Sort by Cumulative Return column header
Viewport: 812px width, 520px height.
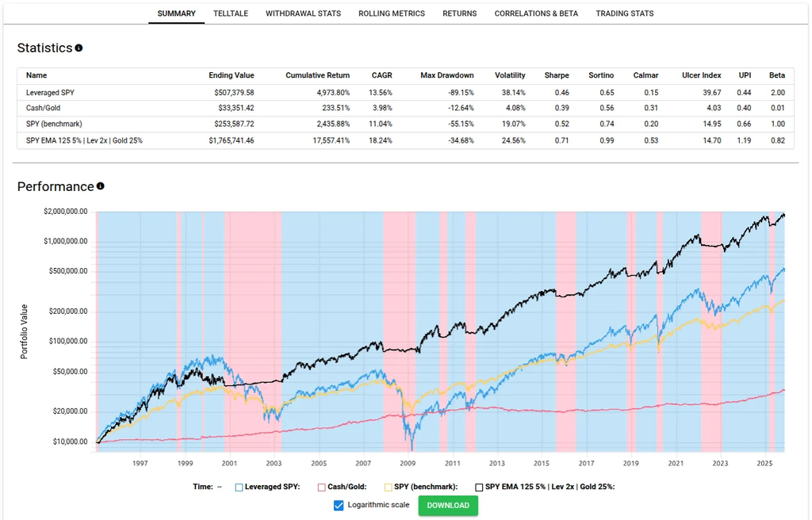click(317, 75)
